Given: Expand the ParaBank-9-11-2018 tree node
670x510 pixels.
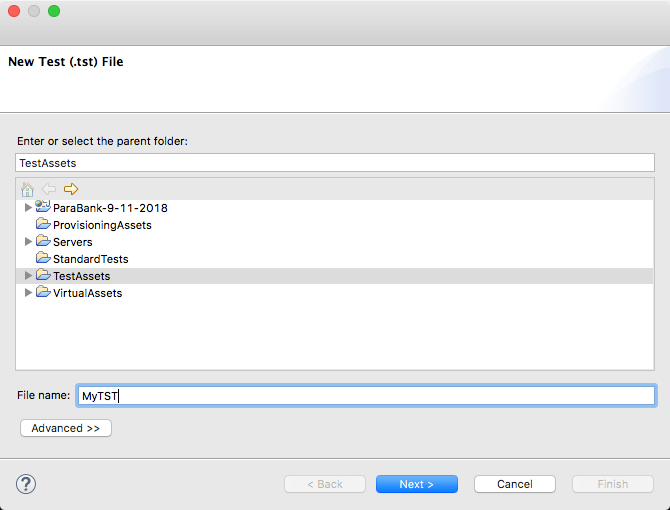Looking at the screenshot, I should pos(28,208).
